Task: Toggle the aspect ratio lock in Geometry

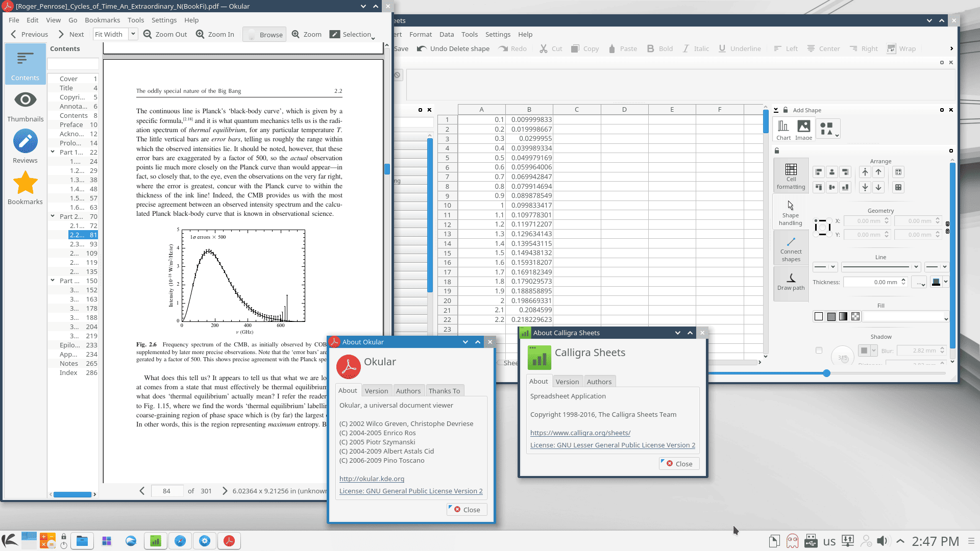Action: pos(948,228)
